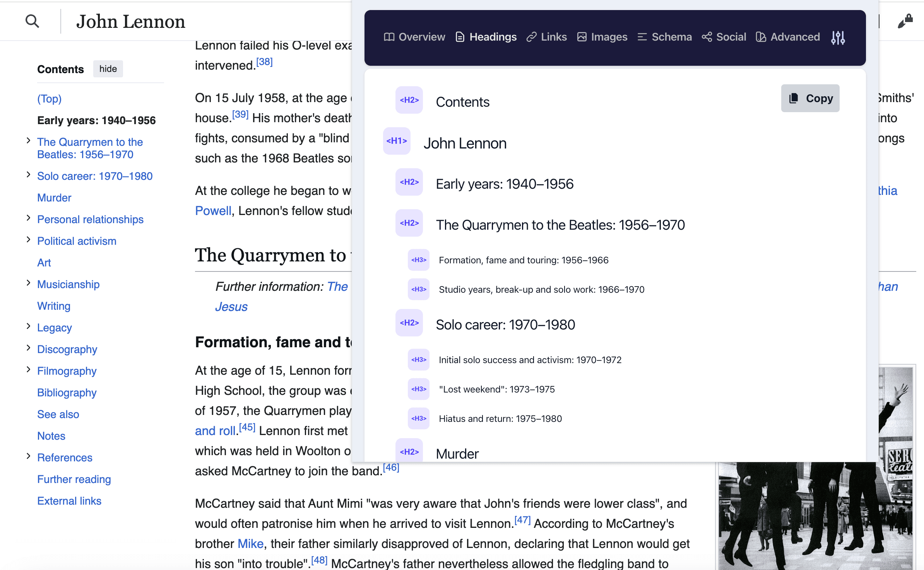Click the H3 badge beside Studio years, break-up

(419, 289)
